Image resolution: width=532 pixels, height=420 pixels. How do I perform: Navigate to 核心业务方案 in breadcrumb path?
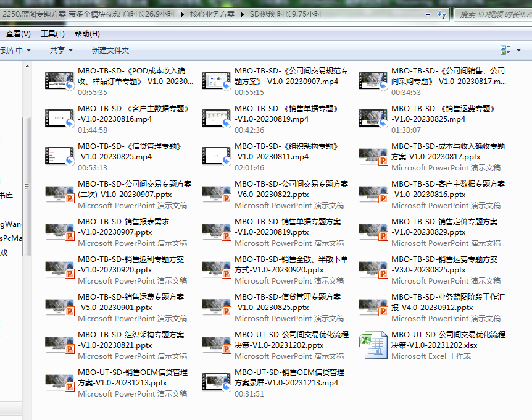(x=211, y=14)
